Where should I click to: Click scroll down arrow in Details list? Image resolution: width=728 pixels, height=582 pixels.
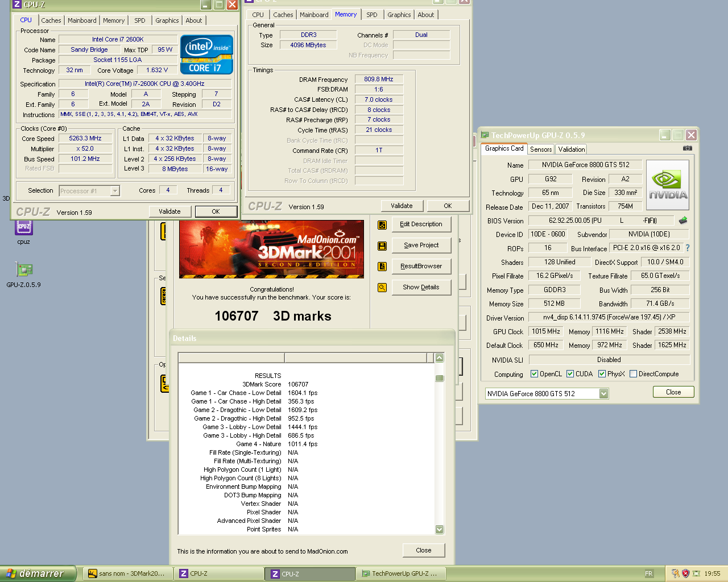coord(439,529)
